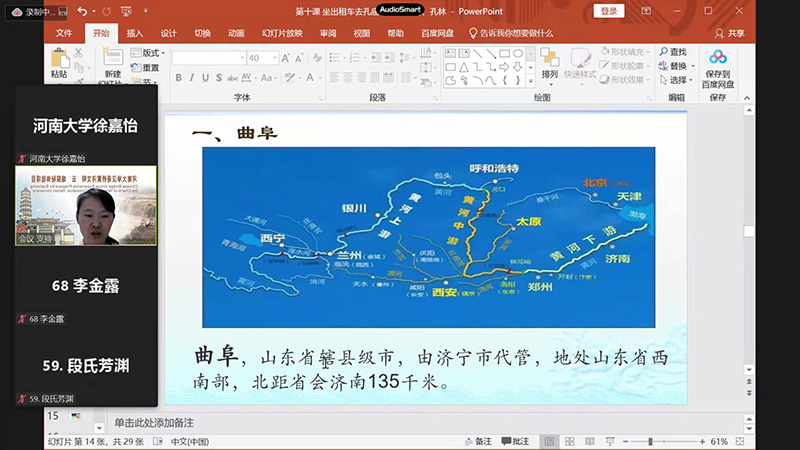Open the Insert (插入) ribbon tab

[135, 32]
